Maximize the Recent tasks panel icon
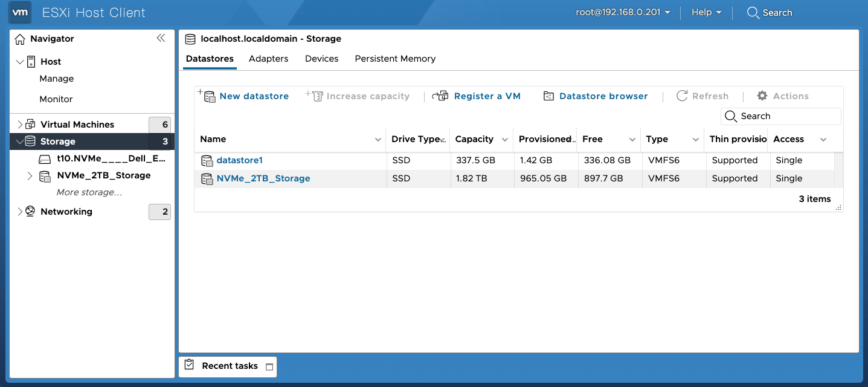The image size is (868, 387). 269,367
